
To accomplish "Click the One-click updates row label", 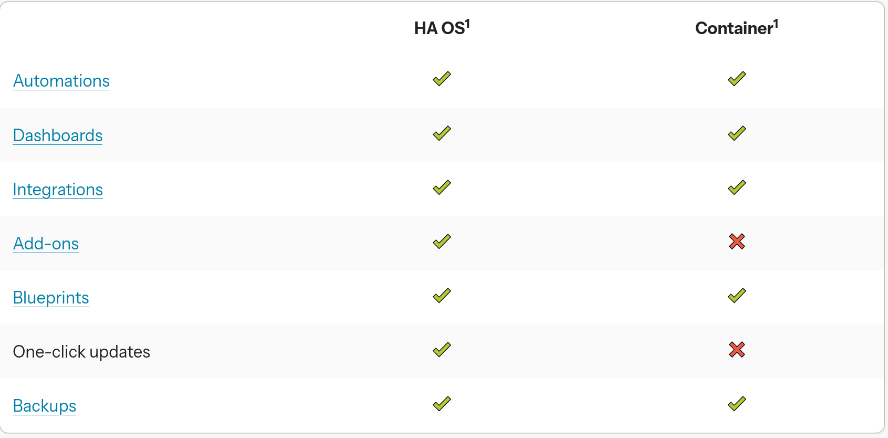I will pyautogui.click(x=81, y=352).
